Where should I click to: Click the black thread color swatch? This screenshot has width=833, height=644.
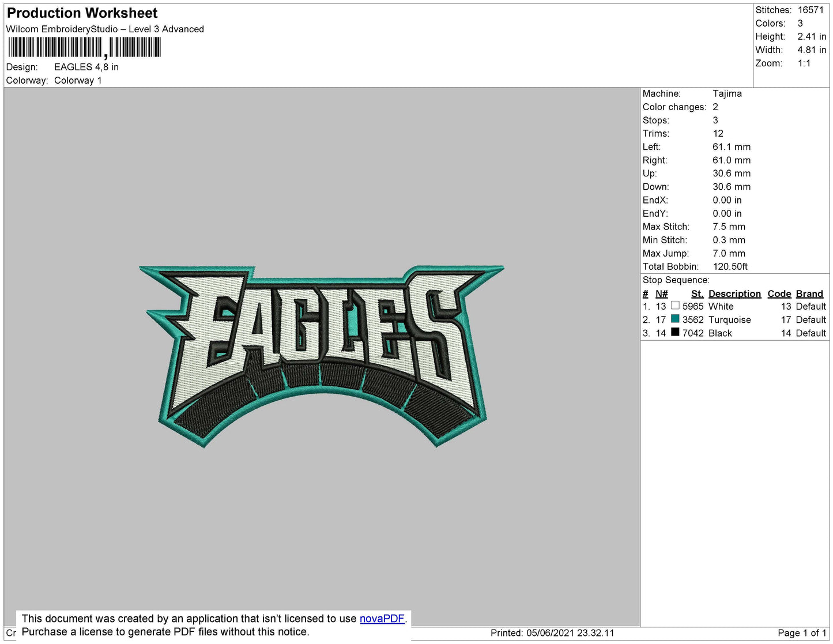675,332
